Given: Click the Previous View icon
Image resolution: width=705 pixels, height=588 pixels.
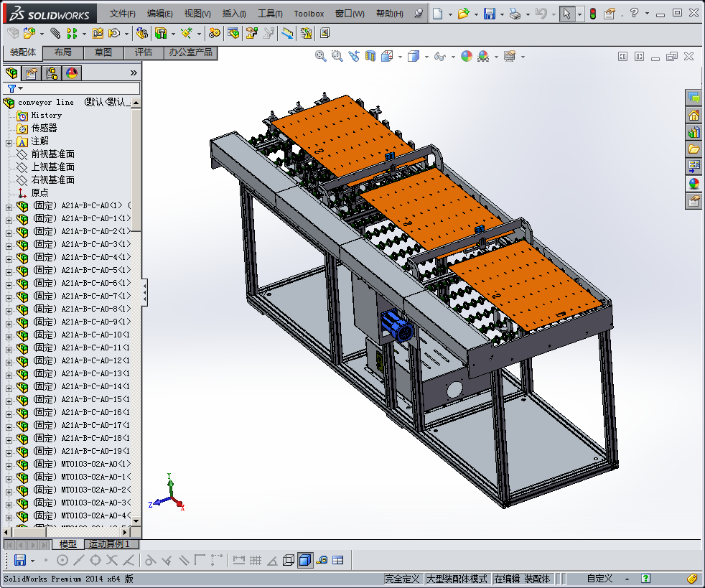Looking at the screenshot, I should (354, 56).
